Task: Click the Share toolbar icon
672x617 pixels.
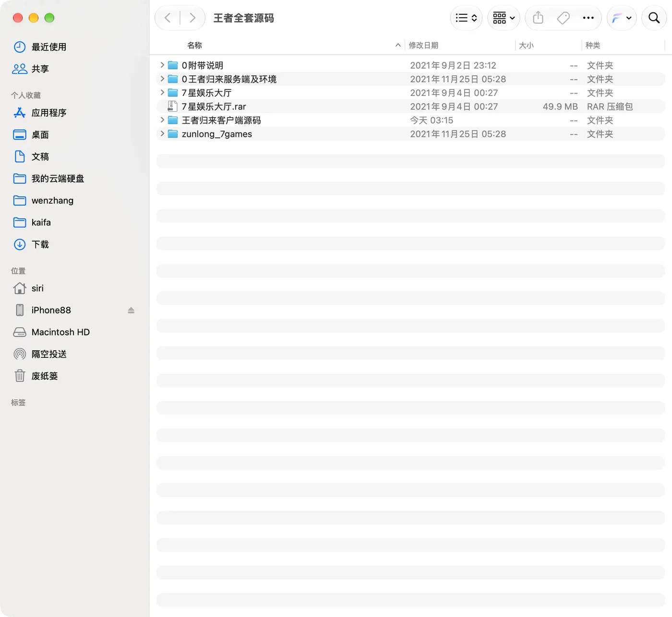Action: (x=538, y=18)
